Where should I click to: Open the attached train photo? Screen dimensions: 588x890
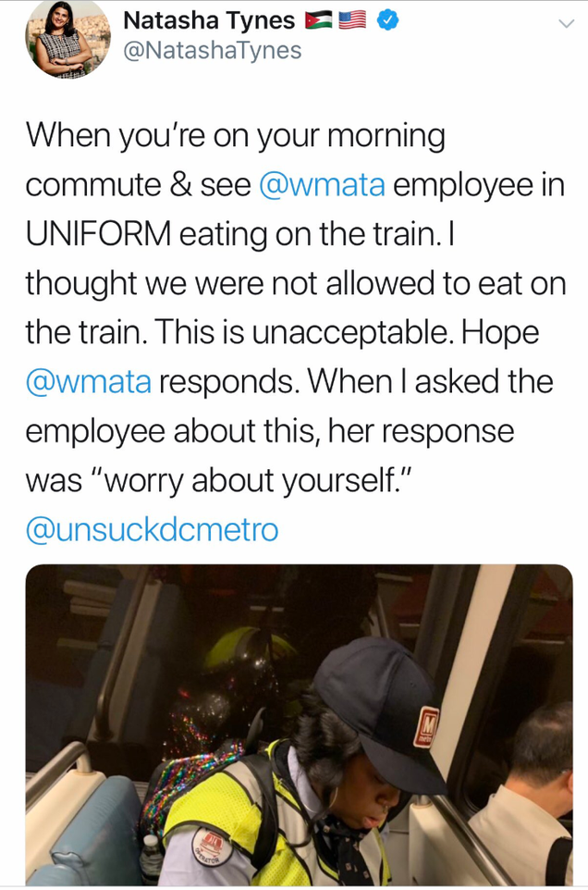299,724
